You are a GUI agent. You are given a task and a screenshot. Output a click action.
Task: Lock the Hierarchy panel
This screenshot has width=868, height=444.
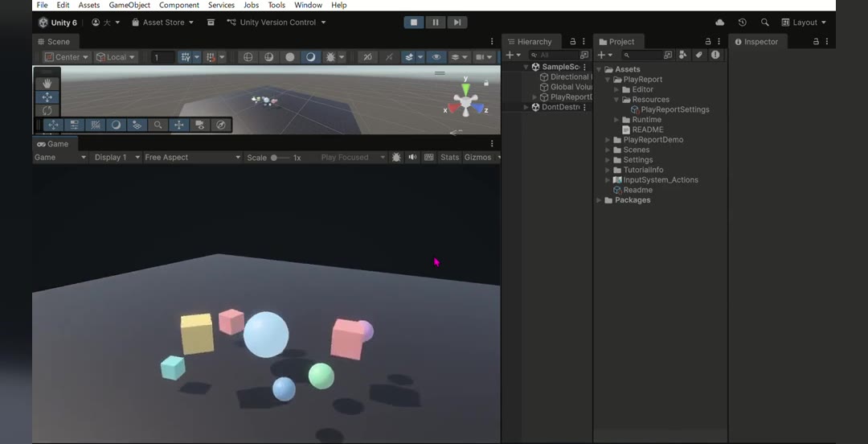coord(572,42)
